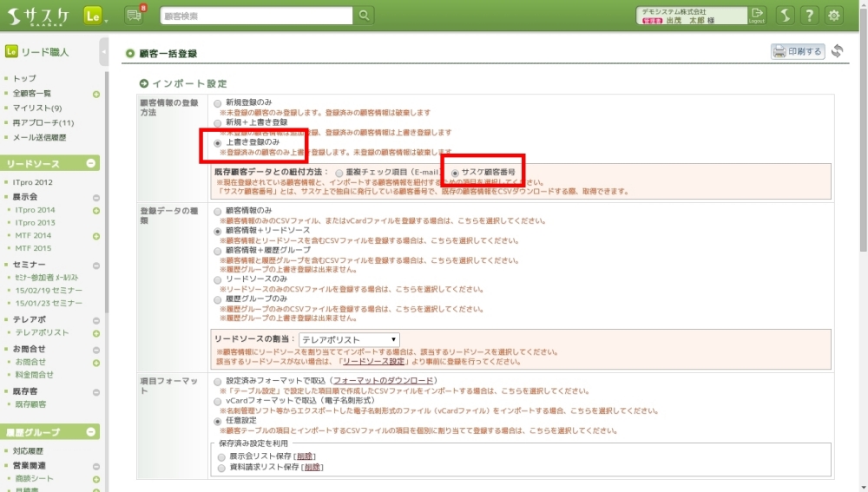Image resolution: width=868 pixels, height=492 pixels.
Task: Click the Sasuke S icon in header
Action: pos(784,15)
